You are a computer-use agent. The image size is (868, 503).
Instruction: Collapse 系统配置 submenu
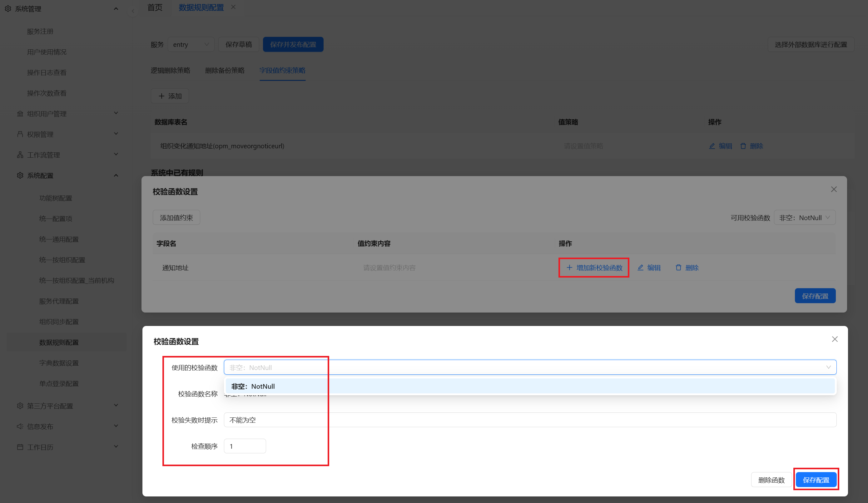click(116, 175)
